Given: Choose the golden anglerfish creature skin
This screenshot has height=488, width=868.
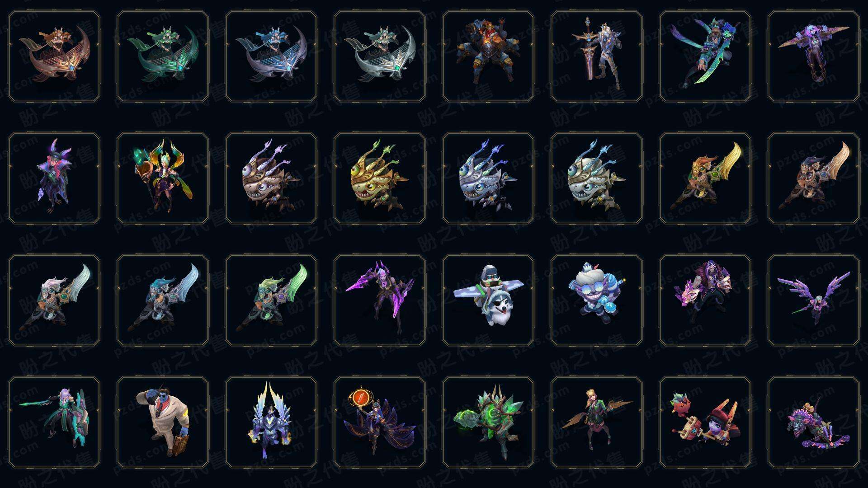Looking at the screenshot, I should [380, 178].
